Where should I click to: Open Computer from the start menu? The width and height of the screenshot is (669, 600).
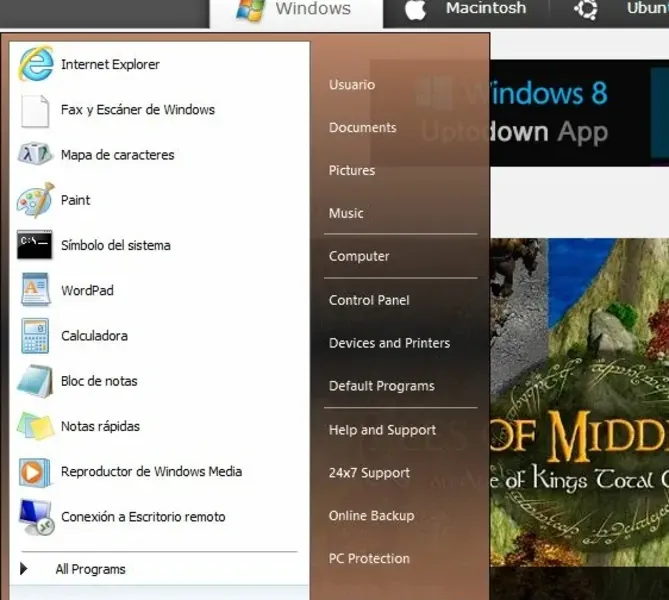(359, 256)
